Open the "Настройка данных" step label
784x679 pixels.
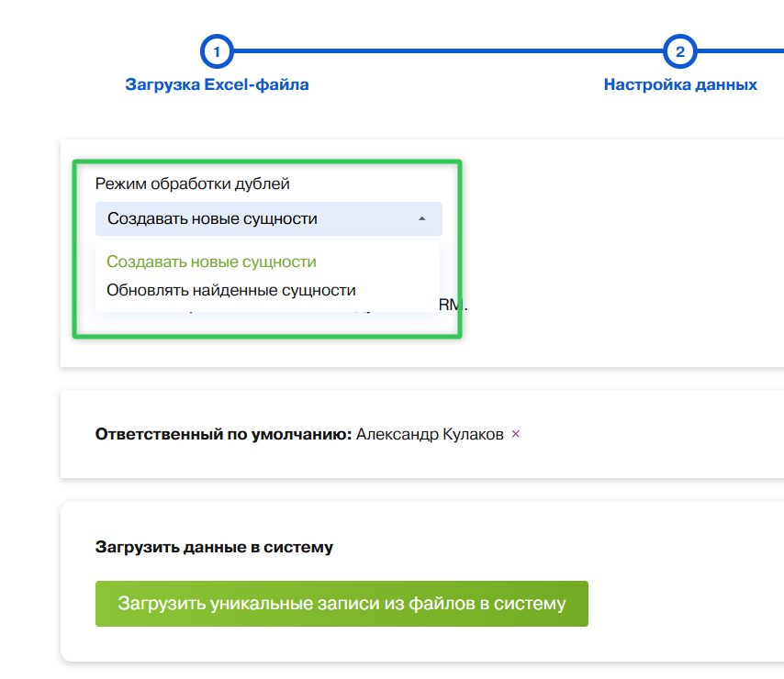[679, 84]
